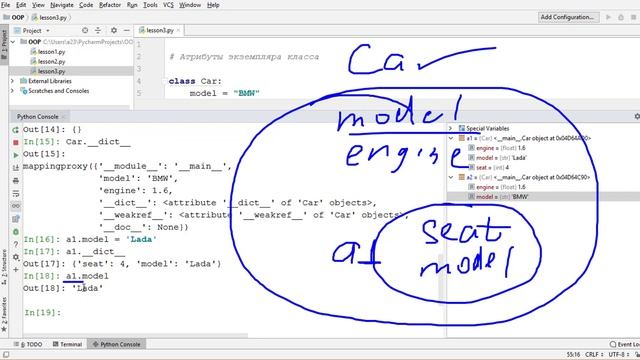Open the Window menu
The height and width of the screenshot is (360, 640).
pyautogui.click(x=190, y=5)
